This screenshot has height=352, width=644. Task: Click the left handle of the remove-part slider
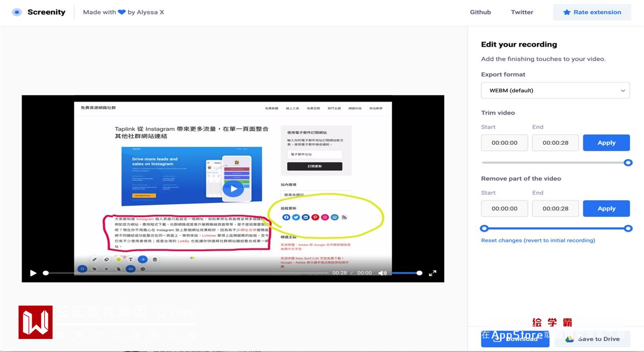tap(485, 228)
